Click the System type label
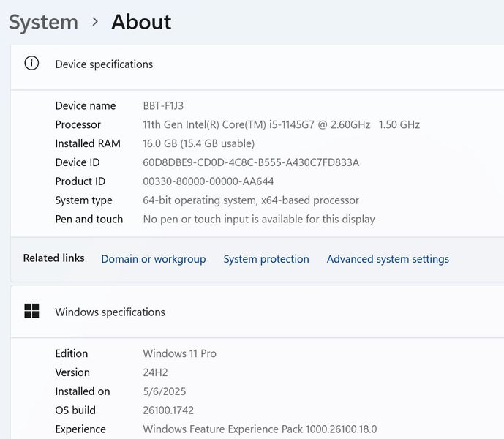The image size is (504, 439). pyautogui.click(x=84, y=200)
